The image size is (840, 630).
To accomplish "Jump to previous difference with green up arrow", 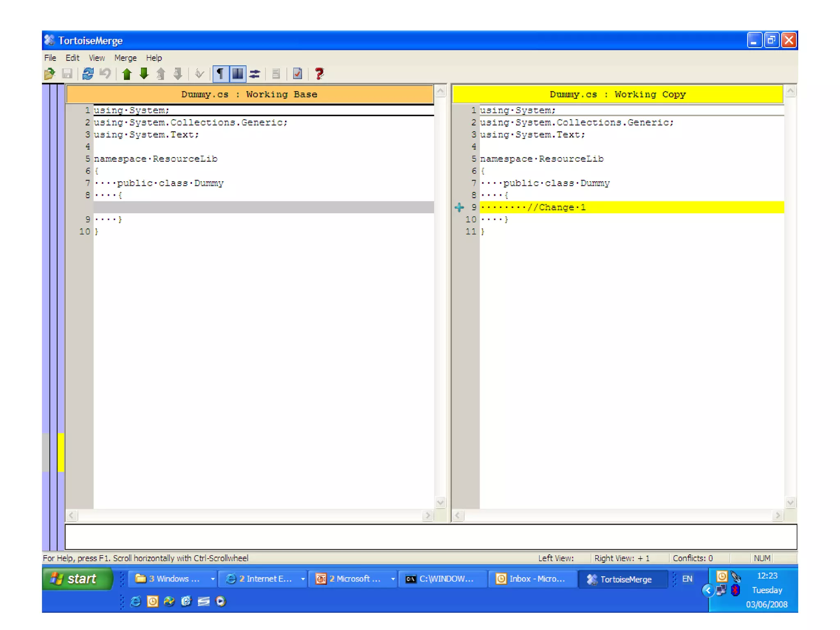I will click(x=127, y=74).
